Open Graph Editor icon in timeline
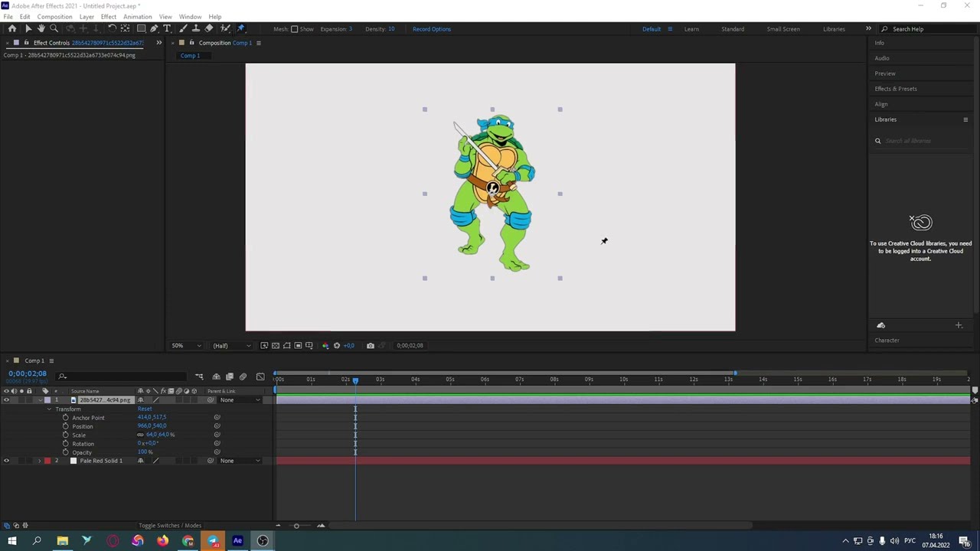980x551 pixels. coord(260,377)
